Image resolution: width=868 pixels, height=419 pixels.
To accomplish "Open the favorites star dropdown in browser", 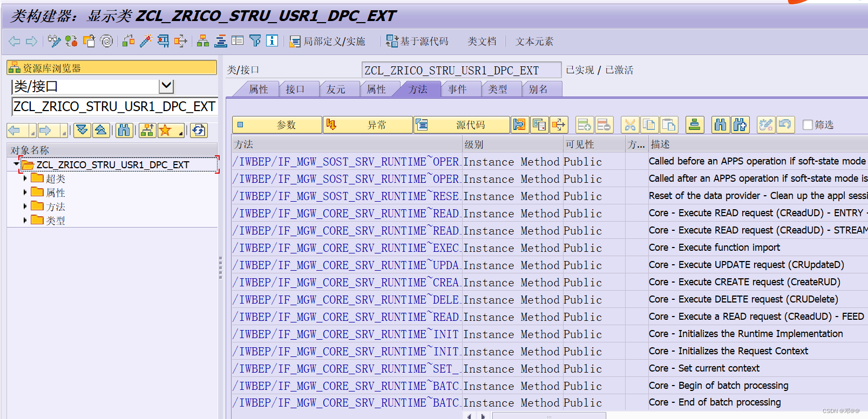I will 180,132.
